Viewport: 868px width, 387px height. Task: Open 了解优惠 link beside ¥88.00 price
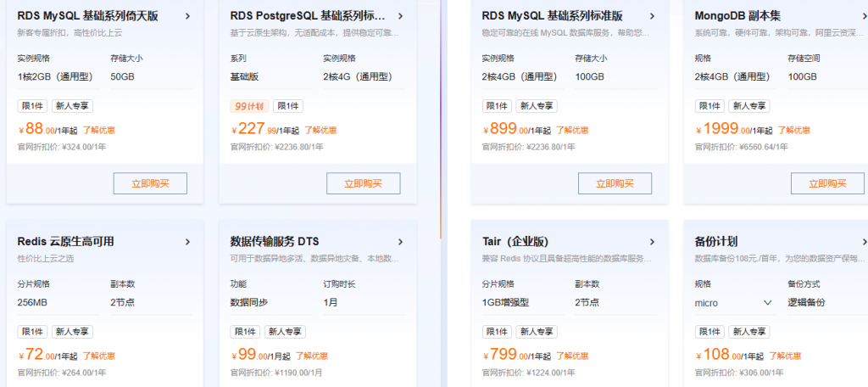tap(98, 131)
